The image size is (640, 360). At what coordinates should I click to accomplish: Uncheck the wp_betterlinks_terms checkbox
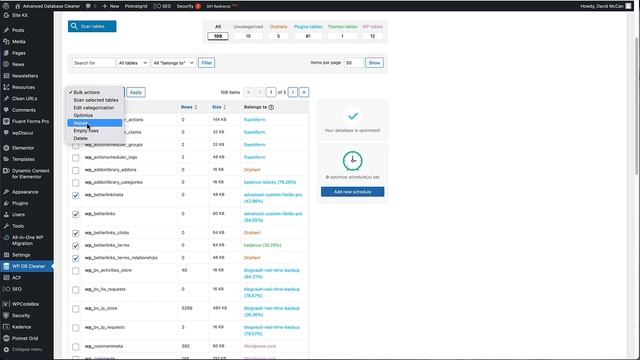(76, 246)
